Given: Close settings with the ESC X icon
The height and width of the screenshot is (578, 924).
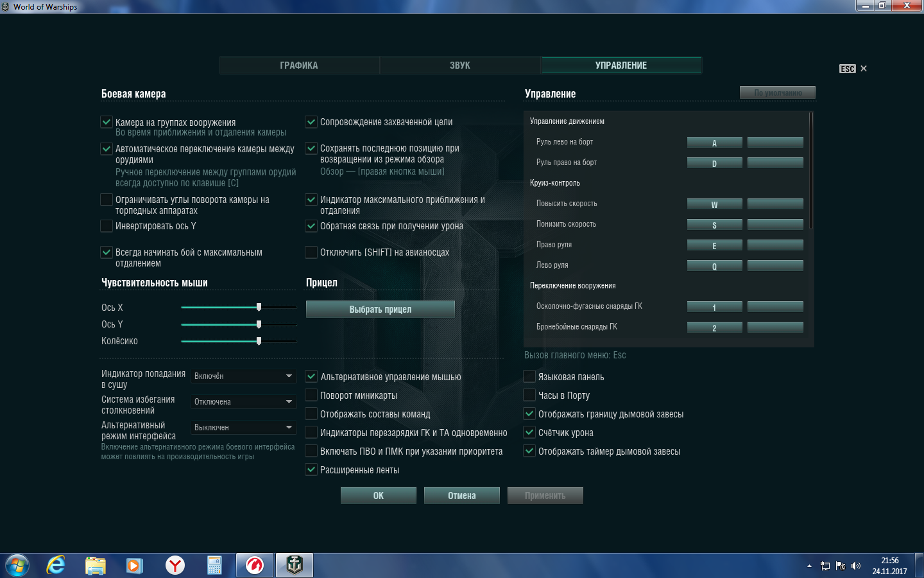Looking at the screenshot, I should [x=864, y=69].
